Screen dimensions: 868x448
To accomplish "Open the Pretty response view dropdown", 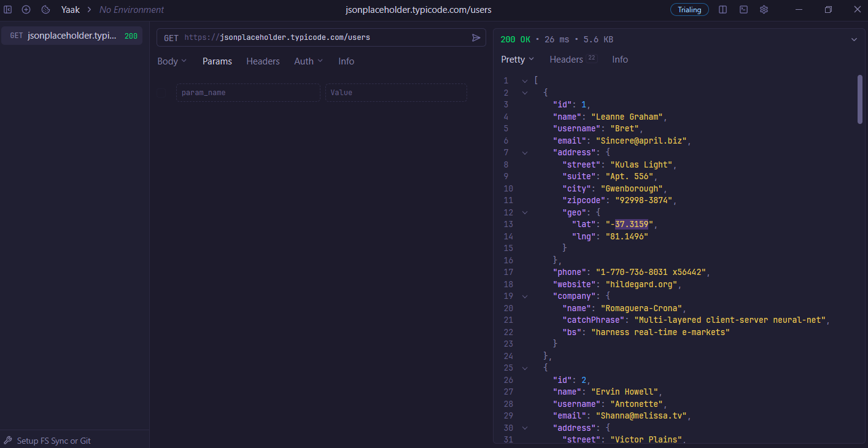I will point(517,60).
